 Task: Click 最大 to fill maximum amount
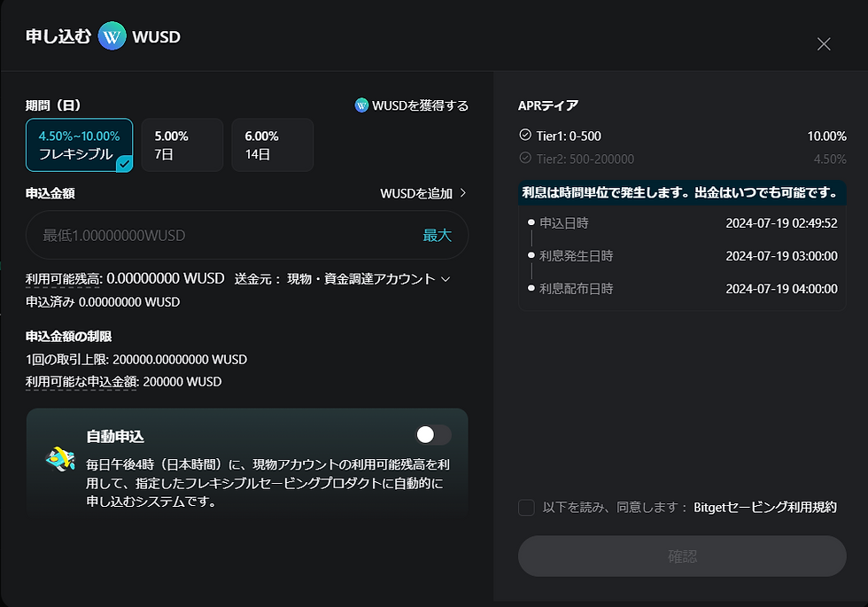click(x=437, y=235)
